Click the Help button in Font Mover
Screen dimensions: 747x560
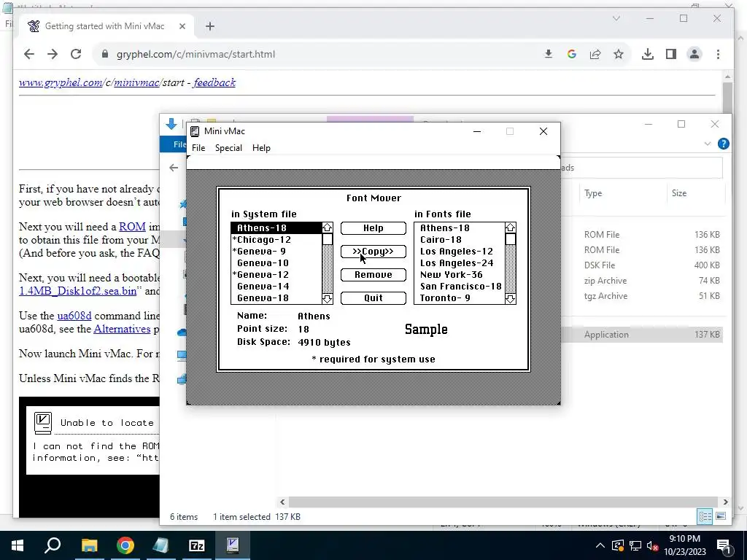(373, 228)
